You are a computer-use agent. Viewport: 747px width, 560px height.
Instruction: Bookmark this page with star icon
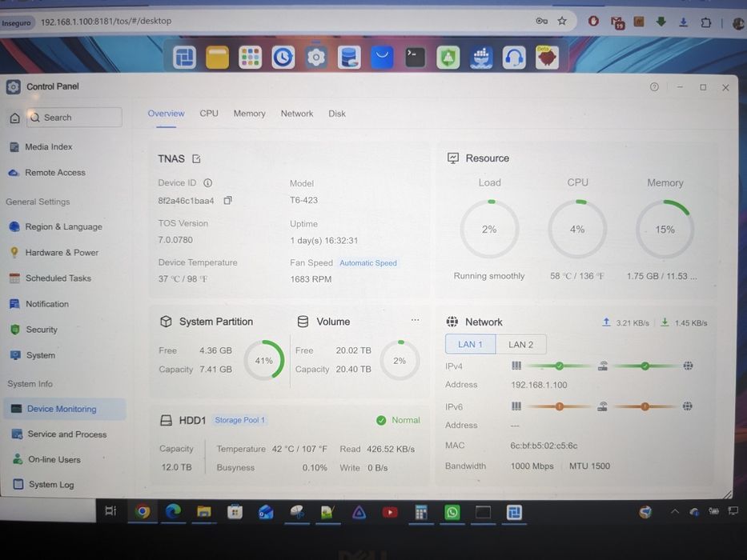[562, 21]
